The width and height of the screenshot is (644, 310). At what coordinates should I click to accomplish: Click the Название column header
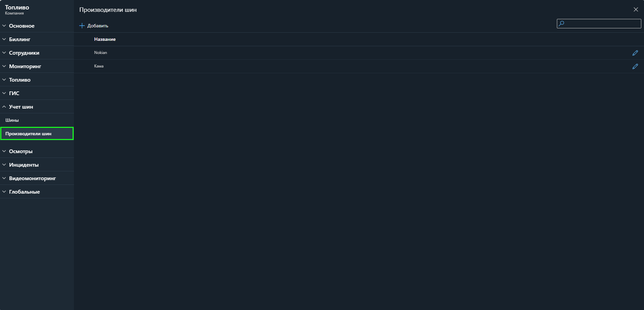pos(105,39)
